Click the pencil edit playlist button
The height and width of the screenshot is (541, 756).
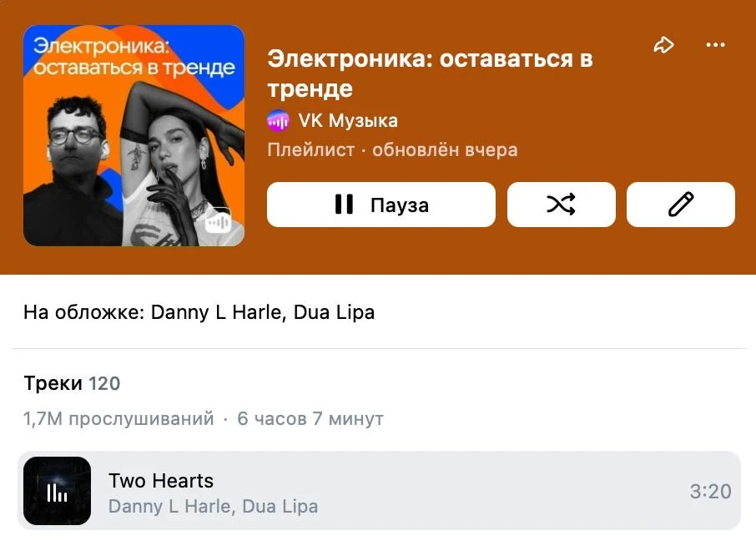coord(681,205)
